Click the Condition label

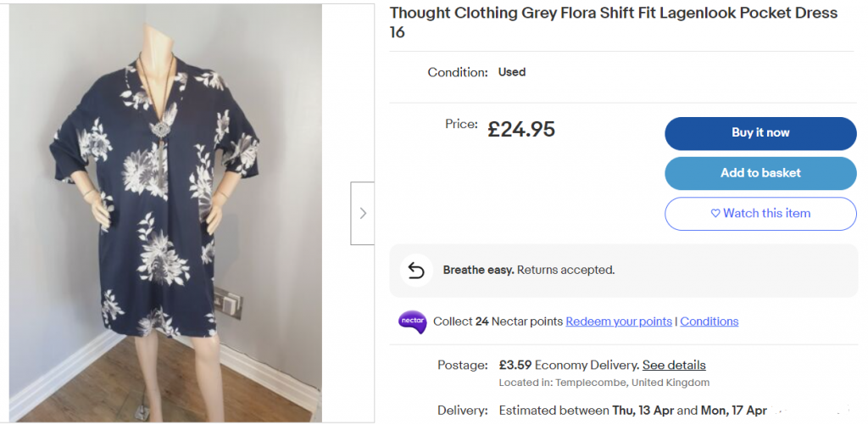pyautogui.click(x=458, y=72)
